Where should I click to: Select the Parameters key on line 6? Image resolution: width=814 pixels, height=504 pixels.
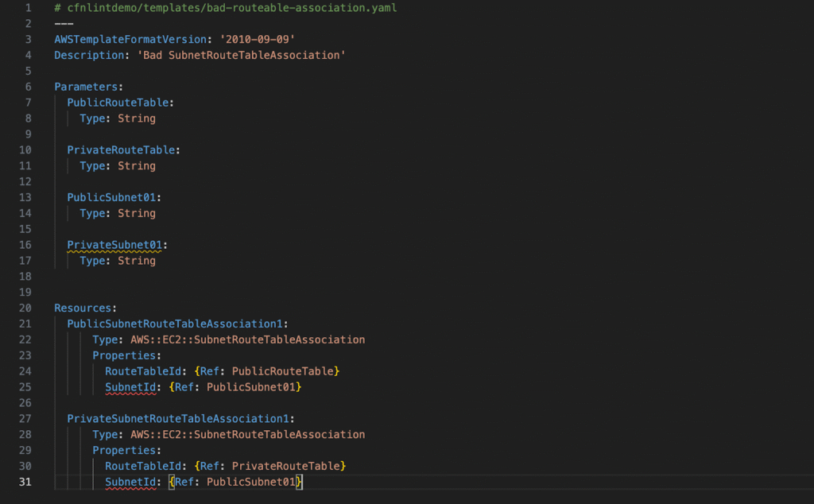pos(86,87)
